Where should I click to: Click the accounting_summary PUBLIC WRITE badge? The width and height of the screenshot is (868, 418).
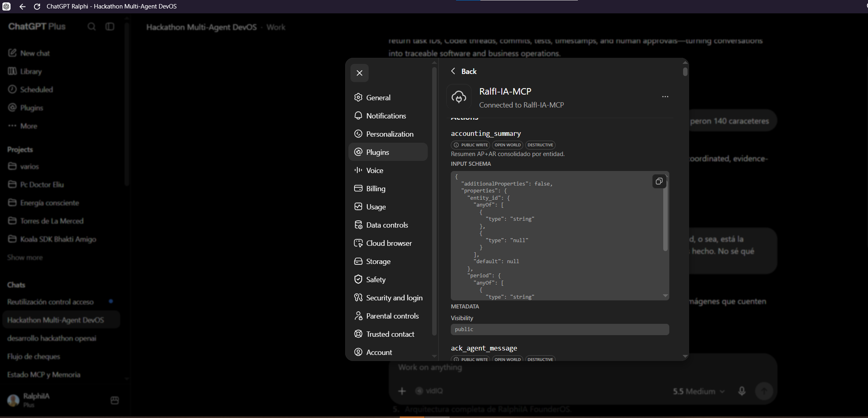pos(470,145)
